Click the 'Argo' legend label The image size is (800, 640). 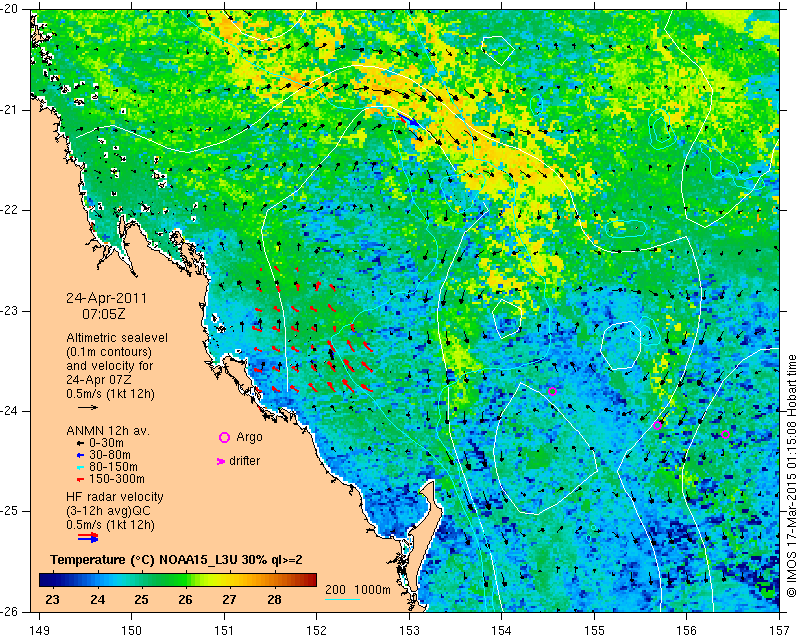(249, 437)
